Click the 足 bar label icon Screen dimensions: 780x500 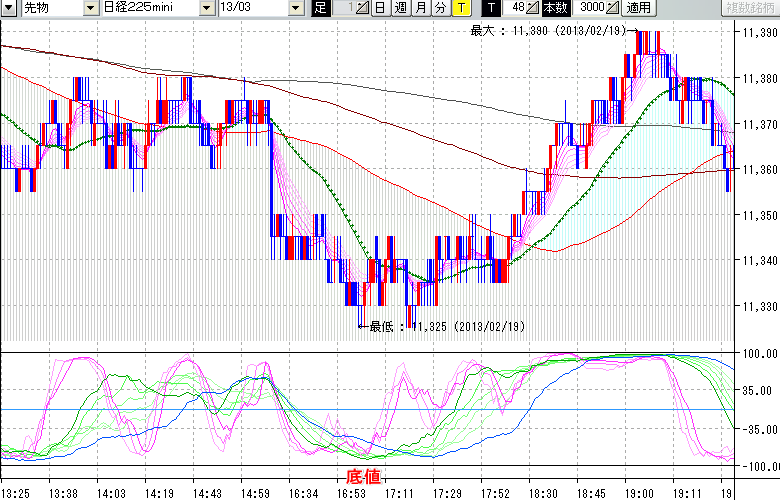(320, 8)
